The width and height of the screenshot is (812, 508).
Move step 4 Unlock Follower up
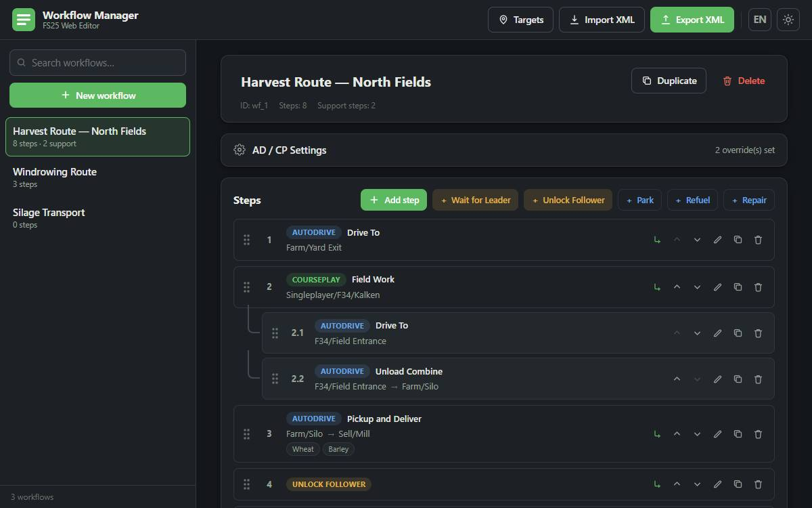click(x=677, y=484)
